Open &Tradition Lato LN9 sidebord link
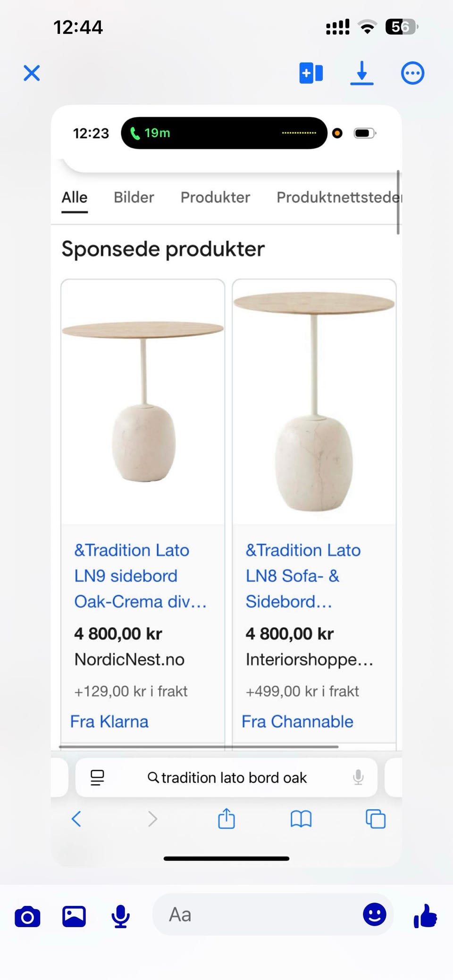The image size is (453, 980). (140, 576)
